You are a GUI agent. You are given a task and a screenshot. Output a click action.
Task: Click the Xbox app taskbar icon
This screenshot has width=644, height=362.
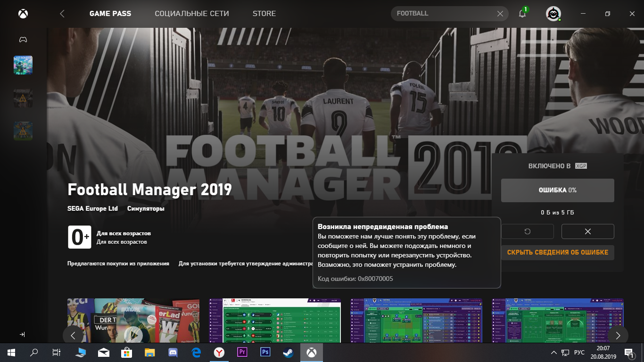click(311, 352)
